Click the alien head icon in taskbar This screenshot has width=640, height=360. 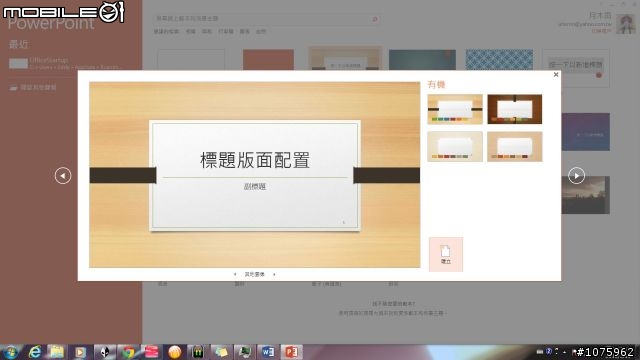tap(104, 352)
